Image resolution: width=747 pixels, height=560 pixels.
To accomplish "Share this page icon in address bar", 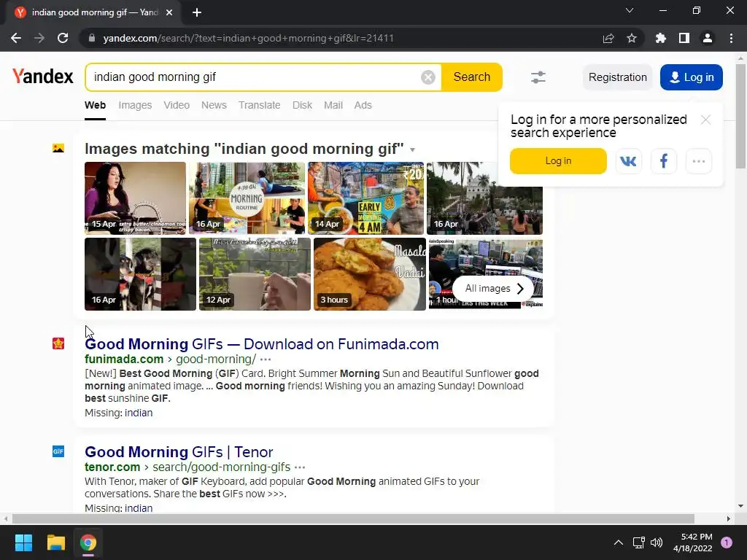I will point(608,38).
